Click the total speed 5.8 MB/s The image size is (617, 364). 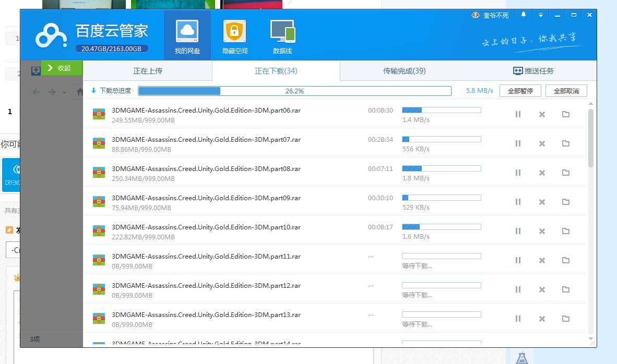coord(480,90)
